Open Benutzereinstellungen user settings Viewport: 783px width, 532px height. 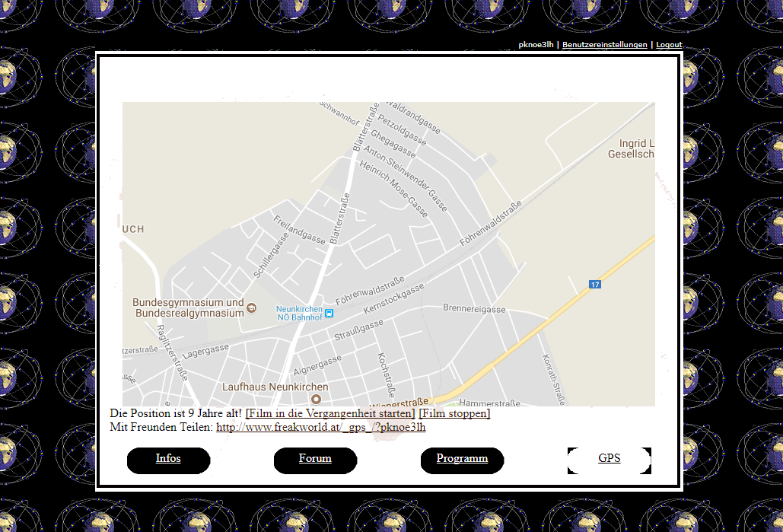coord(605,44)
